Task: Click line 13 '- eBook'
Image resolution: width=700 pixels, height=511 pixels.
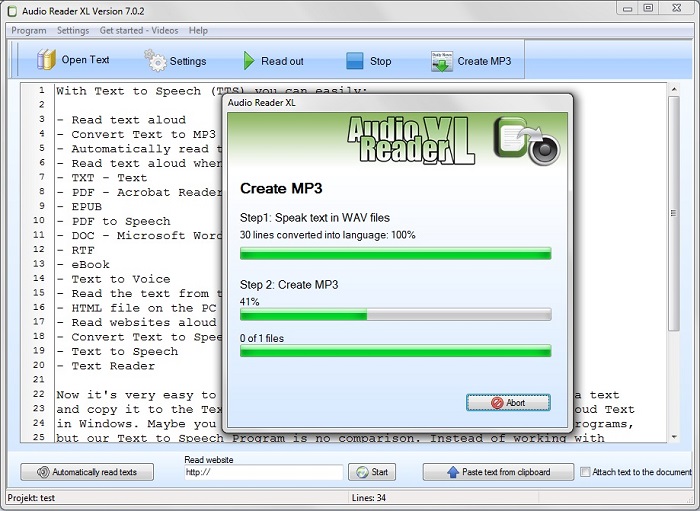Action: click(83, 265)
